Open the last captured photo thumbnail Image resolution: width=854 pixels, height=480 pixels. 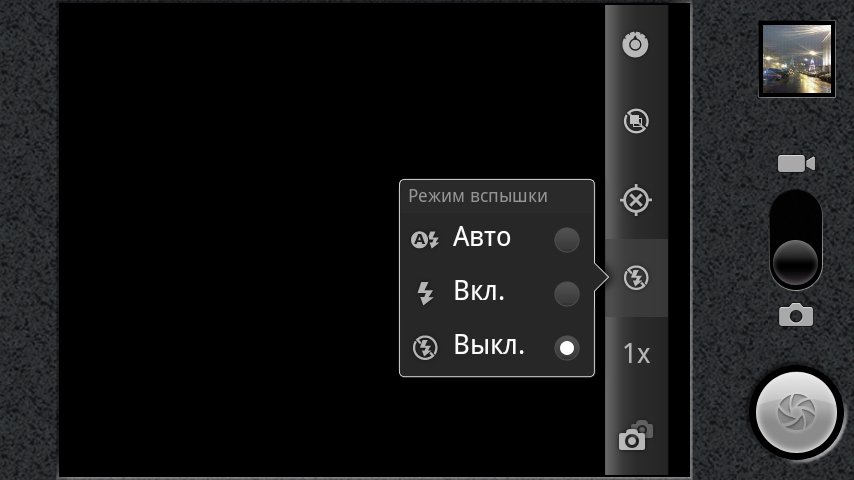click(x=797, y=59)
